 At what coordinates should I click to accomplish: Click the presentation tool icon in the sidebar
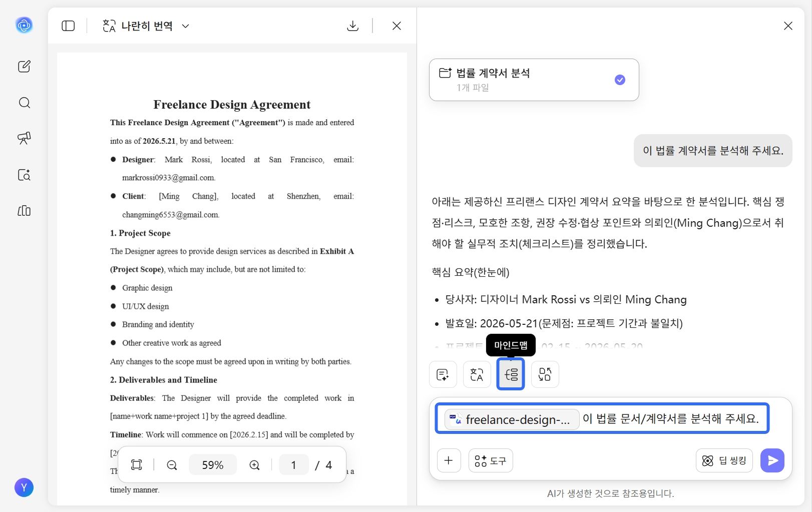pyautogui.click(x=24, y=139)
